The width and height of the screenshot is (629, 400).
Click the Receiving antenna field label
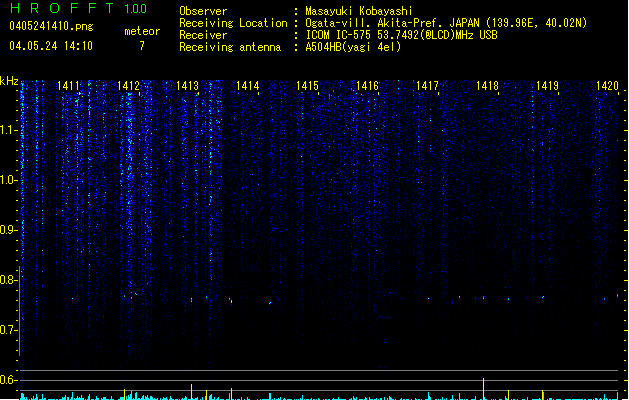coord(230,47)
